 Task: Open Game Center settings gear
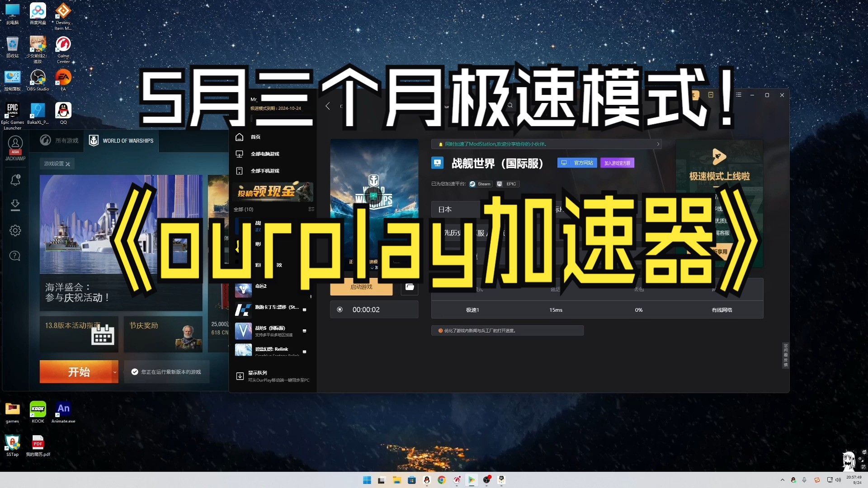pos(15,230)
